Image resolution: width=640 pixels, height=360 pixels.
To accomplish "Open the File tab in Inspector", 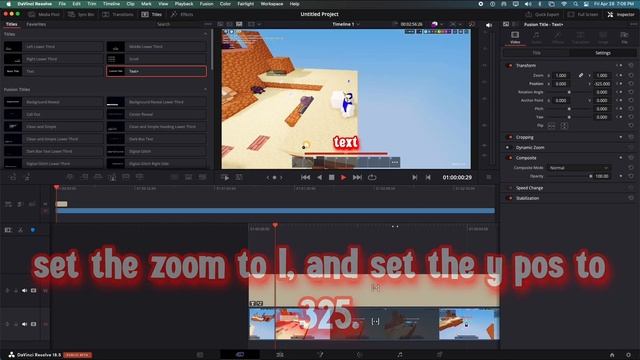I will pyautogui.click(x=624, y=38).
